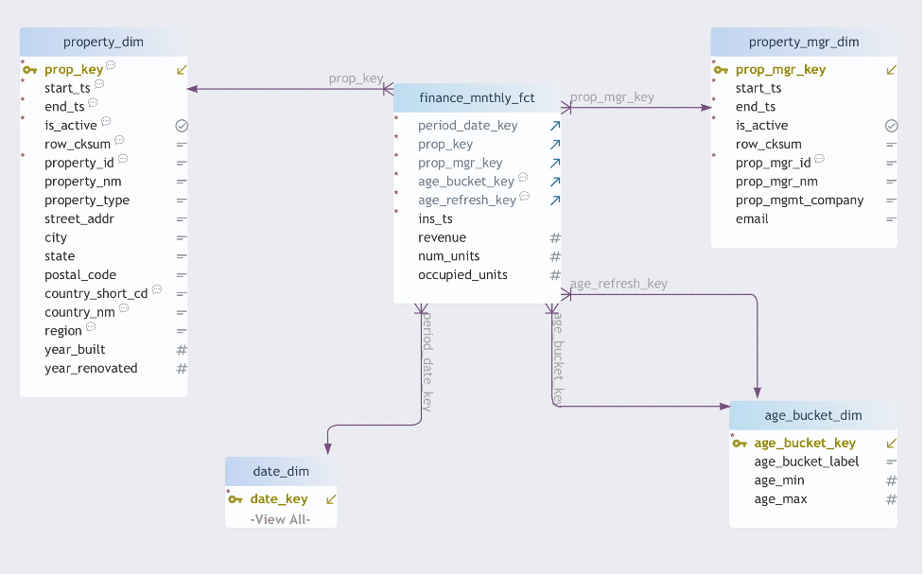Click the key icon next to date_key
The height and width of the screenshot is (575, 924).
[237, 498]
